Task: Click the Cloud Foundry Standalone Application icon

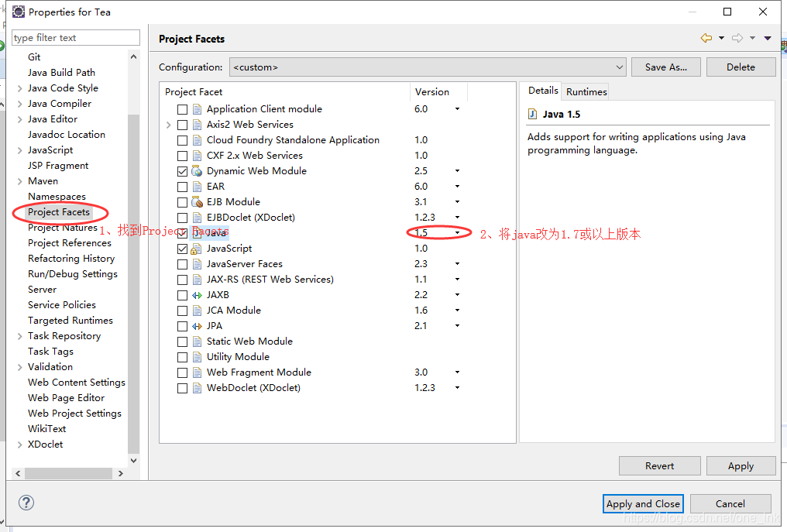Action: click(197, 140)
